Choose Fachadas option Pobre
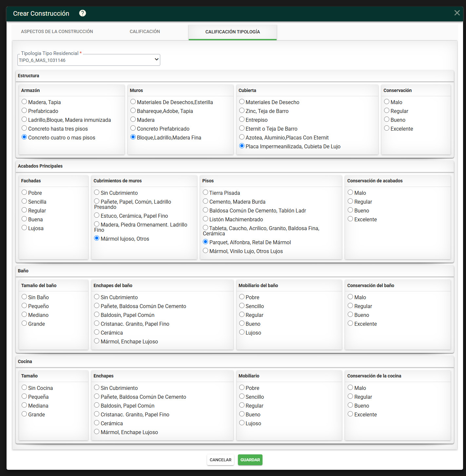466x476 pixels. pyautogui.click(x=24, y=192)
